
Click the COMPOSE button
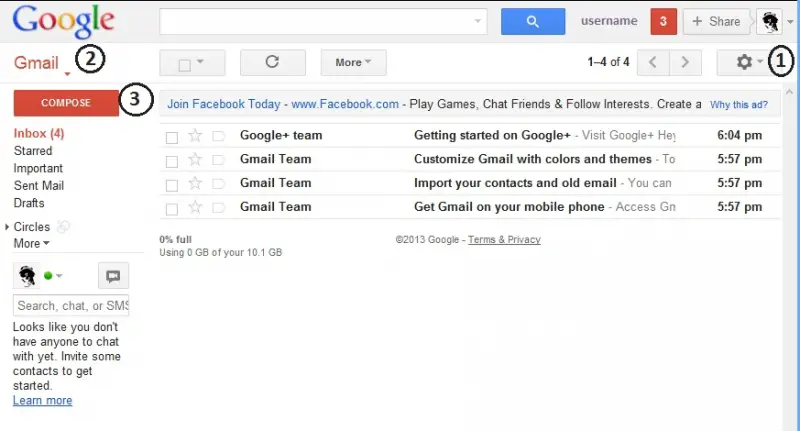[66, 103]
